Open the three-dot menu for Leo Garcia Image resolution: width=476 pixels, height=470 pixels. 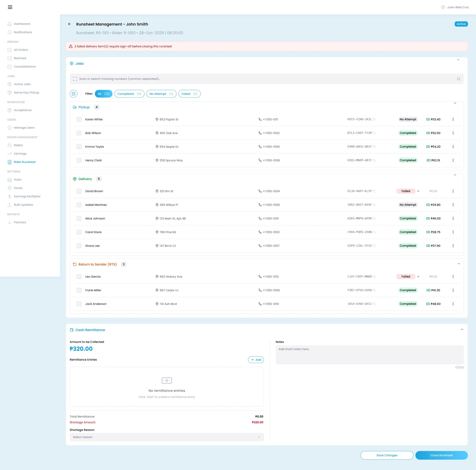coord(453,277)
